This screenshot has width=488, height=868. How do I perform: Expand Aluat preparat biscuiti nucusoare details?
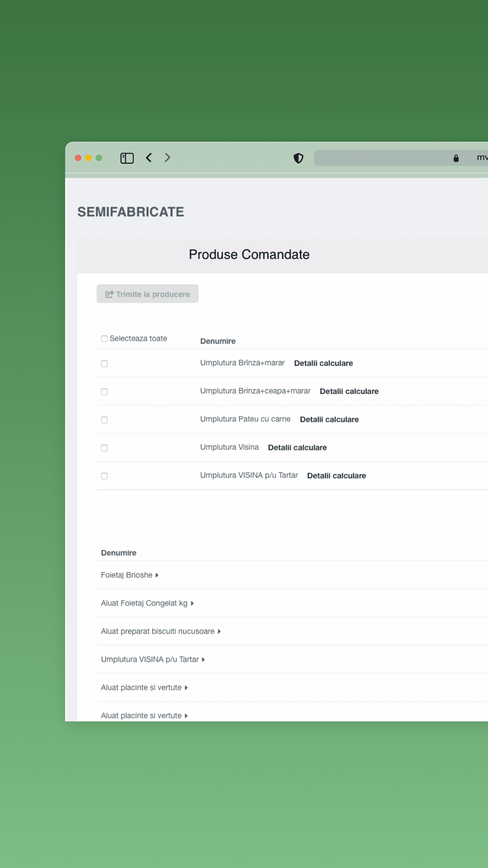point(219,631)
